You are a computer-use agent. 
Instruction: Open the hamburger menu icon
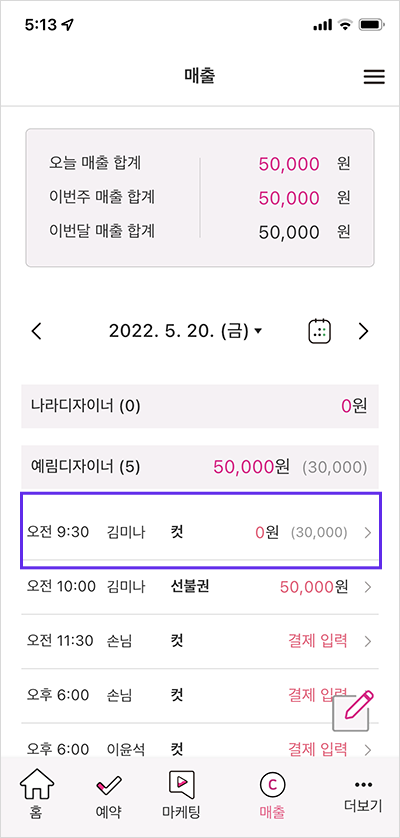(x=374, y=77)
